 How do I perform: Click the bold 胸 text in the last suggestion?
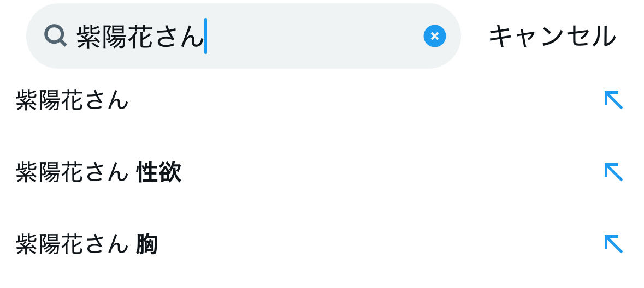[x=147, y=244]
